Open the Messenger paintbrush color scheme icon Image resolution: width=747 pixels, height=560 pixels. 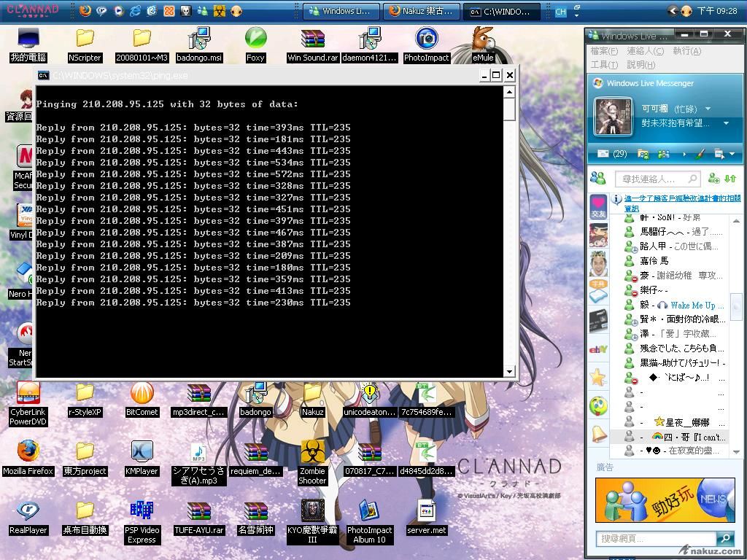coord(700,154)
